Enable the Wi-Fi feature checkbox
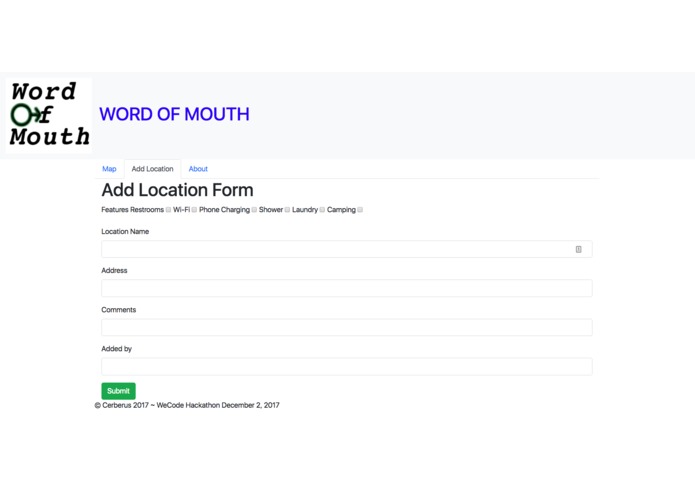The height and width of the screenshot is (494, 695). click(x=194, y=210)
